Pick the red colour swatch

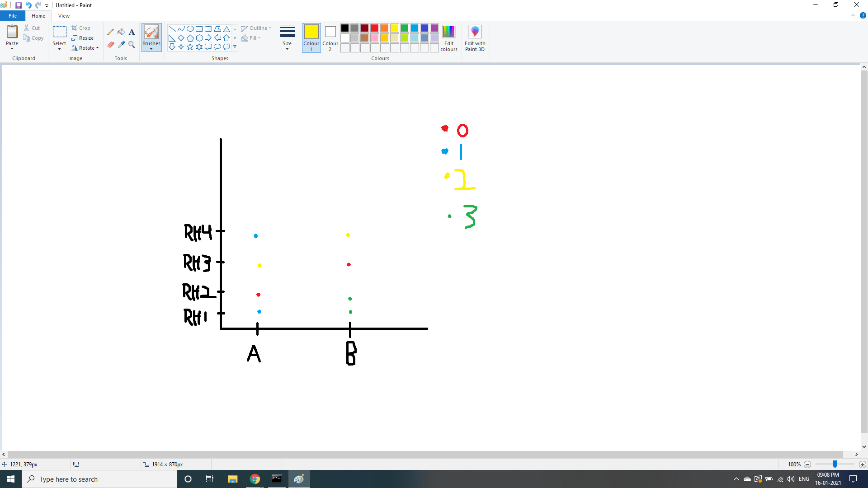375,28
